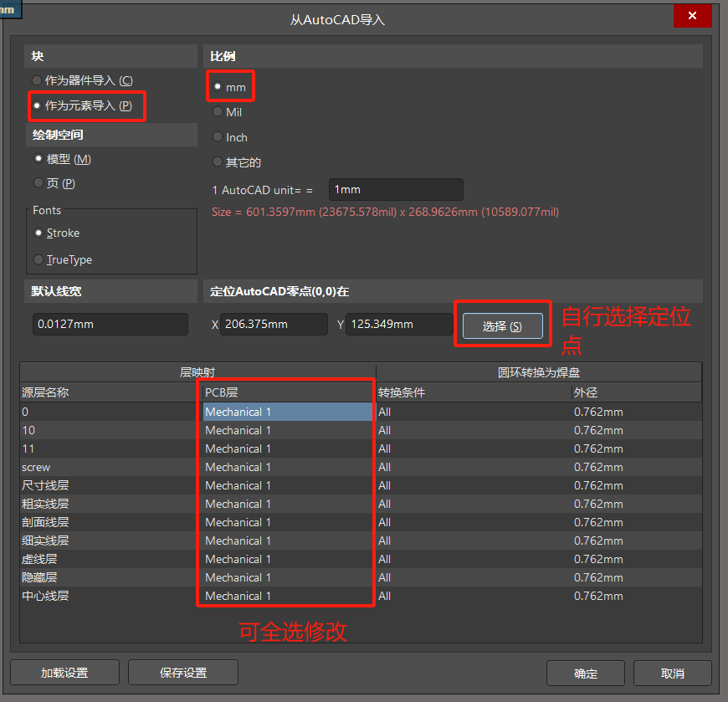Viewport: 728px width, 702px height.
Task: Open PCB层 dropdown for 尺寸线层
Action: pyautogui.click(x=288, y=485)
